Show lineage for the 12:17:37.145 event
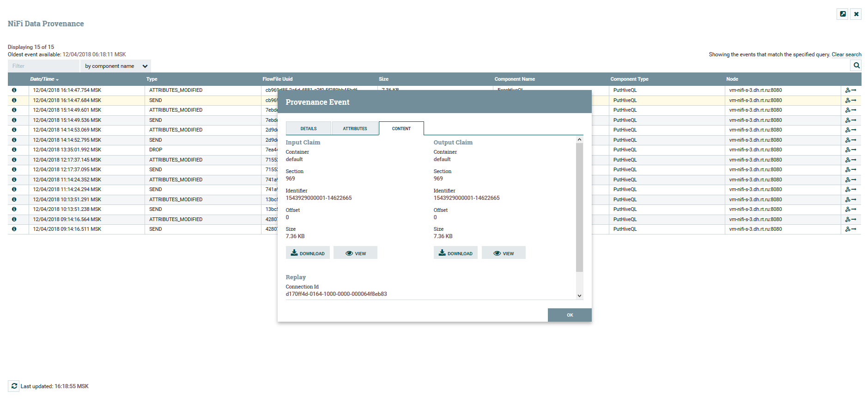The width and height of the screenshot is (868, 402). click(850, 160)
